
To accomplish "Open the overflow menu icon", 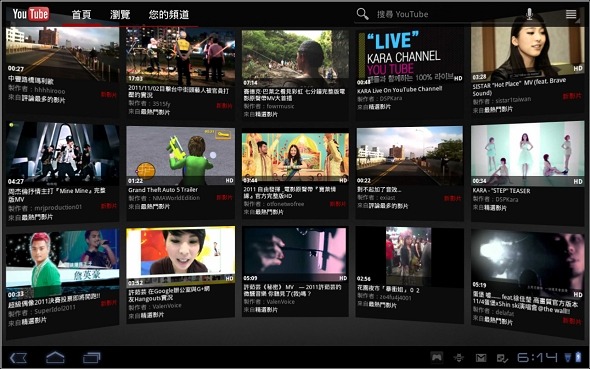I will tap(571, 14).
